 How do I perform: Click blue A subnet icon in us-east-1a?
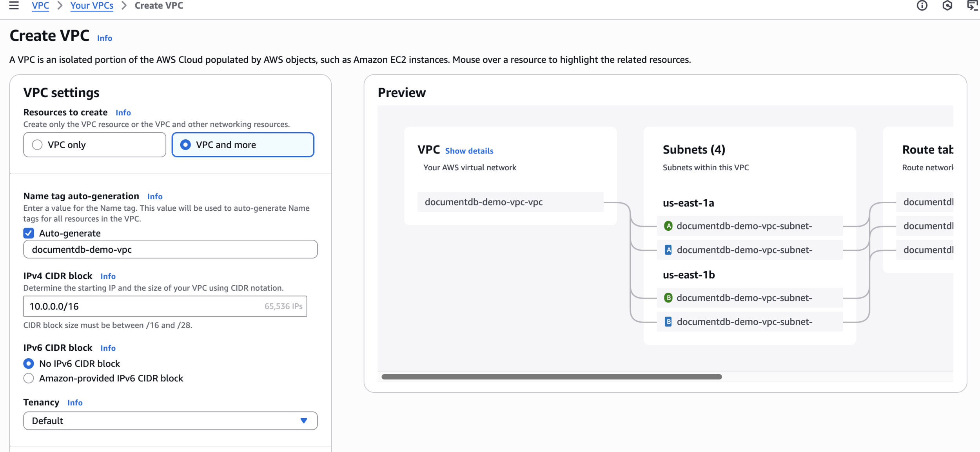click(x=668, y=250)
